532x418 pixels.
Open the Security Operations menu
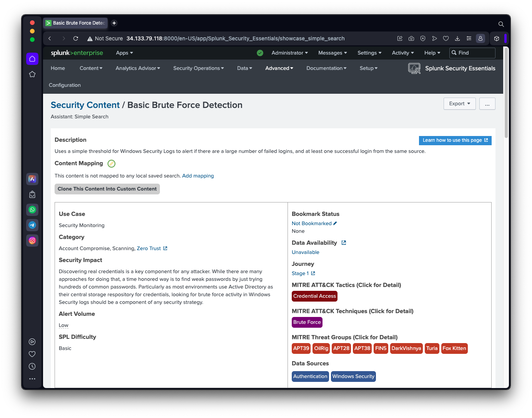coord(199,68)
